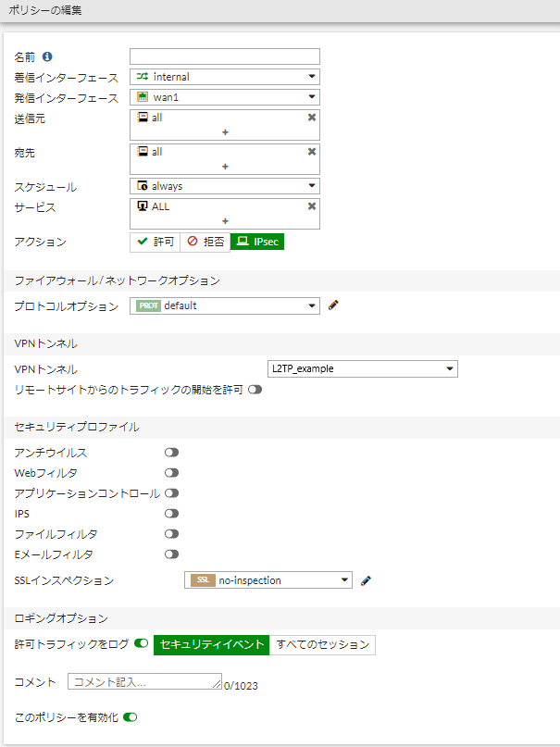
Task: Choose すべてのセッション logging option
Action: pos(322,644)
